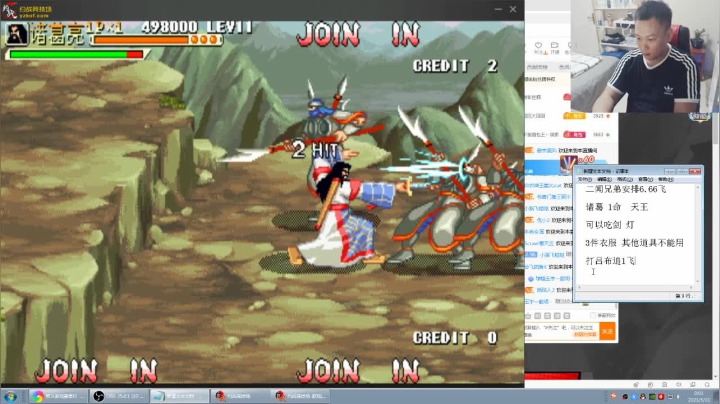The width and height of the screenshot is (720, 404).
Task: Switch to the colorful browser taskbar item
Action: click(58, 396)
